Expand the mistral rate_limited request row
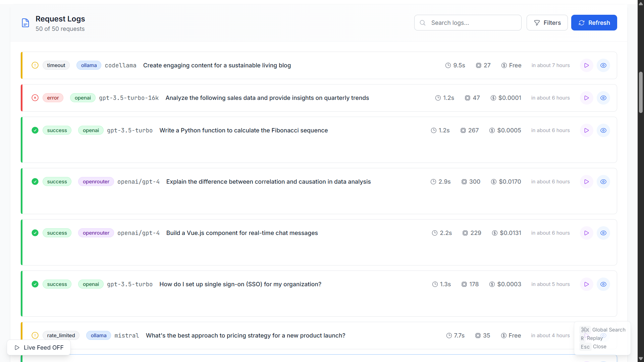Screen dimensions: 644x362 click(245, 336)
